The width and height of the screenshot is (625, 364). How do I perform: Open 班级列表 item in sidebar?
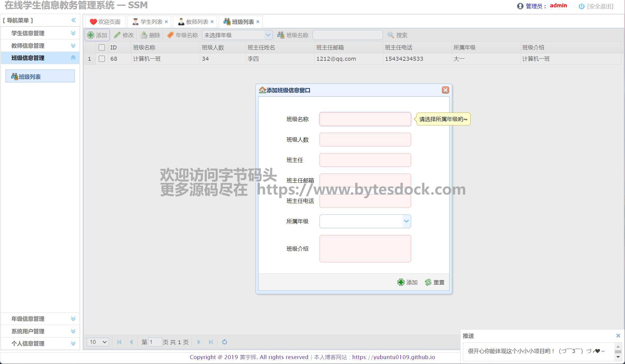30,77
